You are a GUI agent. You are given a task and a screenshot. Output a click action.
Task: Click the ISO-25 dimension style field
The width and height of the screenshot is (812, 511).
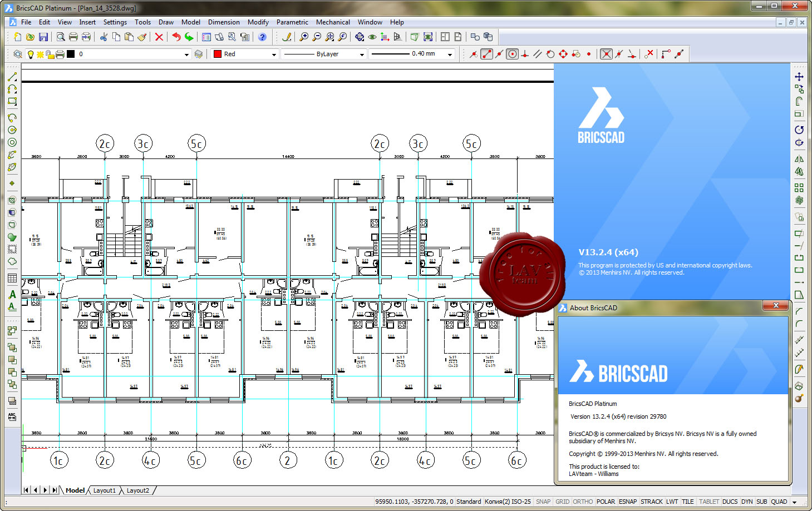pos(508,502)
